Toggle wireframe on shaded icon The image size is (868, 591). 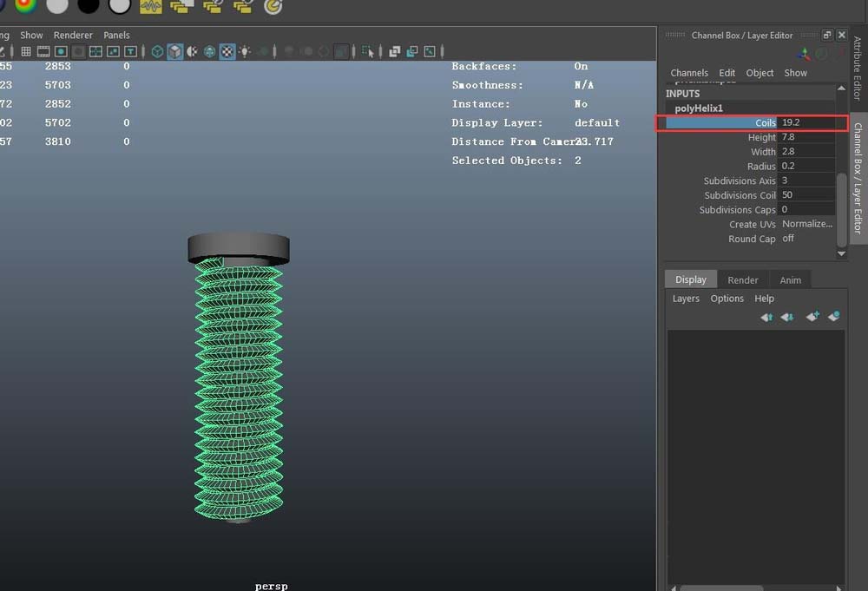pos(210,51)
